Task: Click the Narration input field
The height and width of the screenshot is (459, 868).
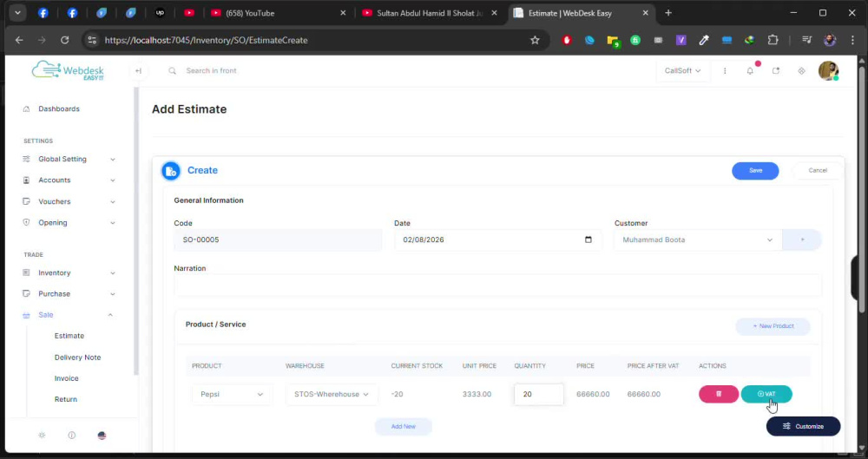Action: (497, 285)
